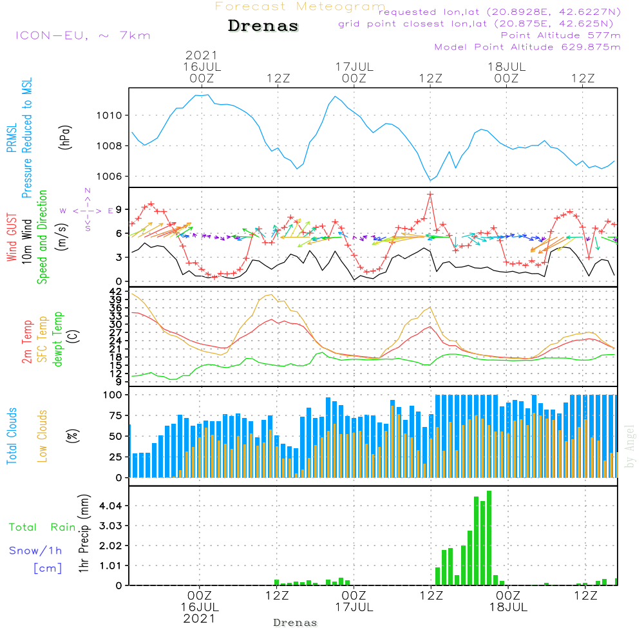Image resolution: width=644 pixels, height=644 pixels.
Task: Click the tallest green rain bar
Action: [x=489, y=538]
